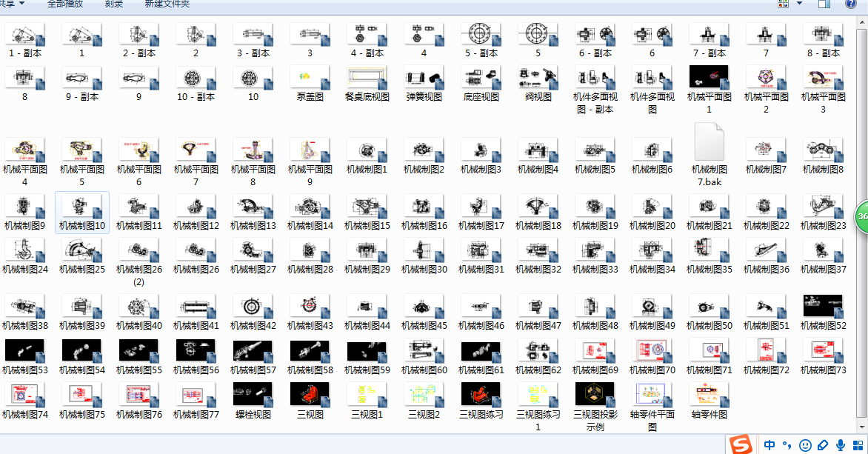
Task: Open IME toolbox grid icon
Action: [858, 444]
